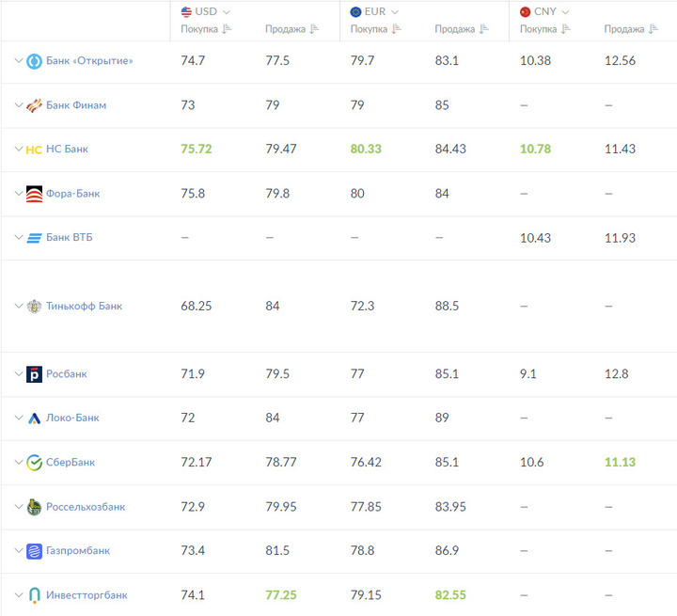The height and width of the screenshot is (616, 677).
Task: Sort by CNY Покупка column sort icon
Action: (x=566, y=29)
